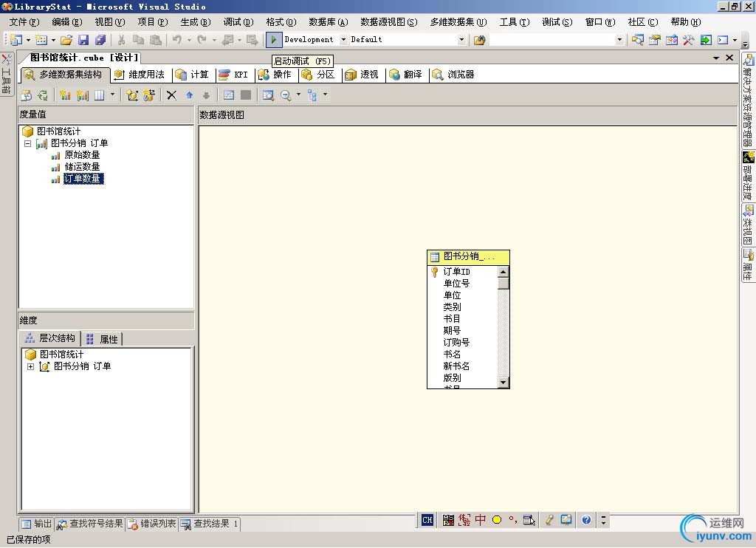Switch to the 属性 tab in dimensions pane
Viewport: 756px width, 548px height.
pyautogui.click(x=102, y=339)
